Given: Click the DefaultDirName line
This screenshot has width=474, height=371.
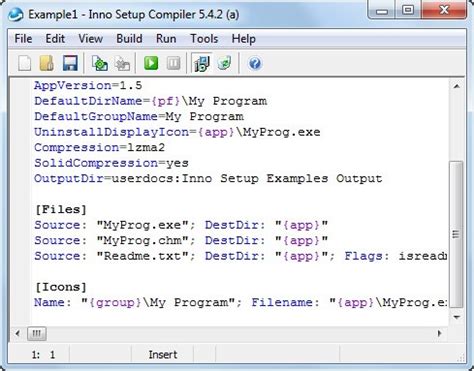Looking at the screenshot, I should click(150, 101).
